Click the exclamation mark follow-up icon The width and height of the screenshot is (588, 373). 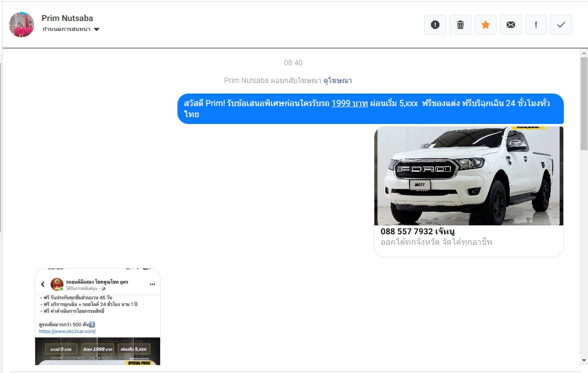tap(536, 25)
